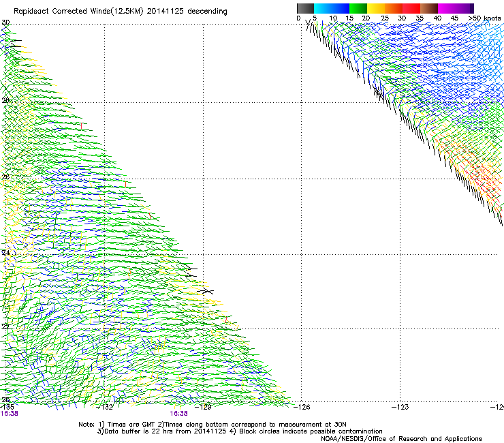Viewport: 504px width, 443px height.
Task: Click the gray 0-5 knots legend swatch
Action: click(305, 8)
